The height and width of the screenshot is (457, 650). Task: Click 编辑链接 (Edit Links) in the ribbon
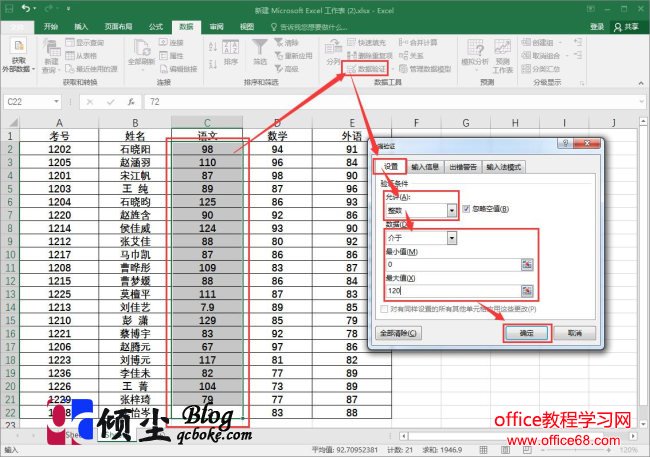[x=179, y=69]
